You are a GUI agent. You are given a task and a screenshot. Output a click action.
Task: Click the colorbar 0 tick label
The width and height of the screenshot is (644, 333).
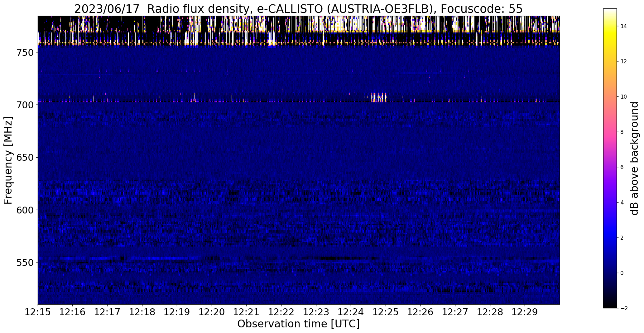coord(622,273)
